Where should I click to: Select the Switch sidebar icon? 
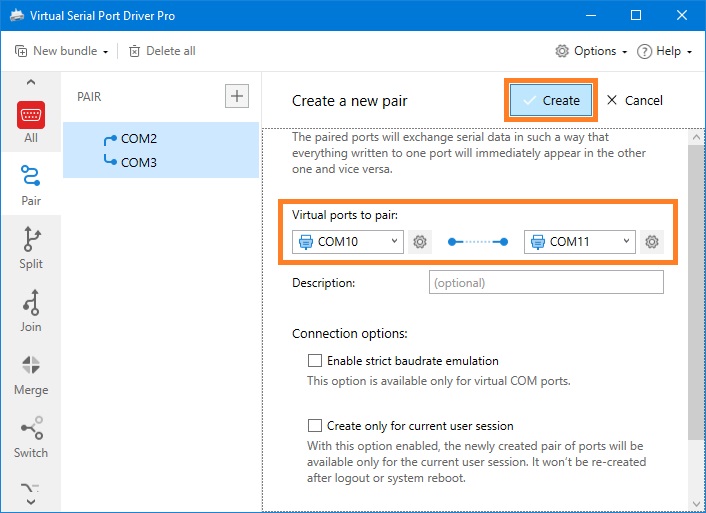[31, 437]
